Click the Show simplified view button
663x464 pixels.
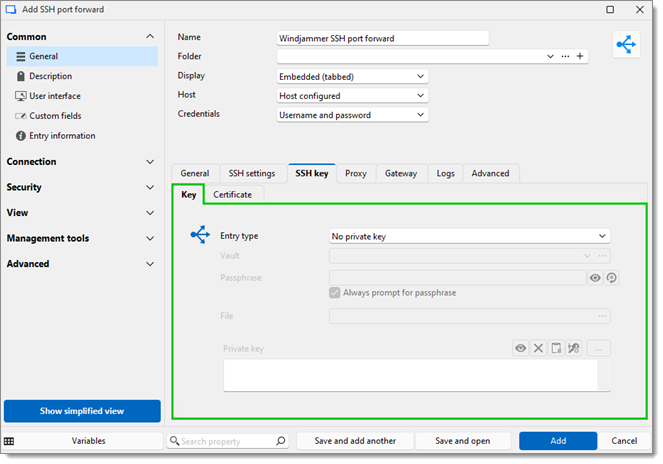click(x=82, y=411)
